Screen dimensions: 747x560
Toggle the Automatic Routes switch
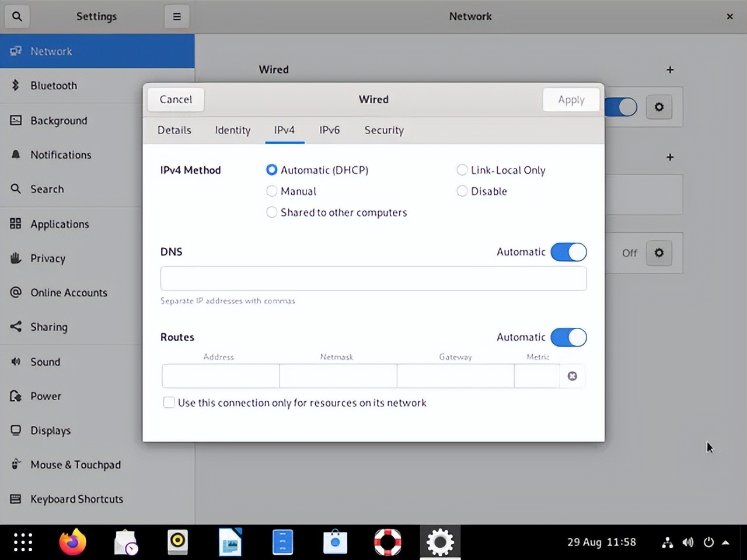pos(568,337)
